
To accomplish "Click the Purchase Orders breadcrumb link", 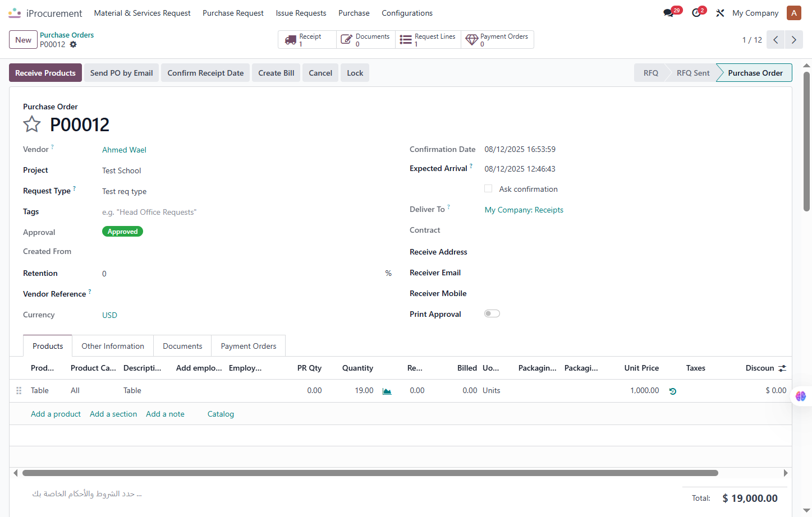I will point(67,35).
